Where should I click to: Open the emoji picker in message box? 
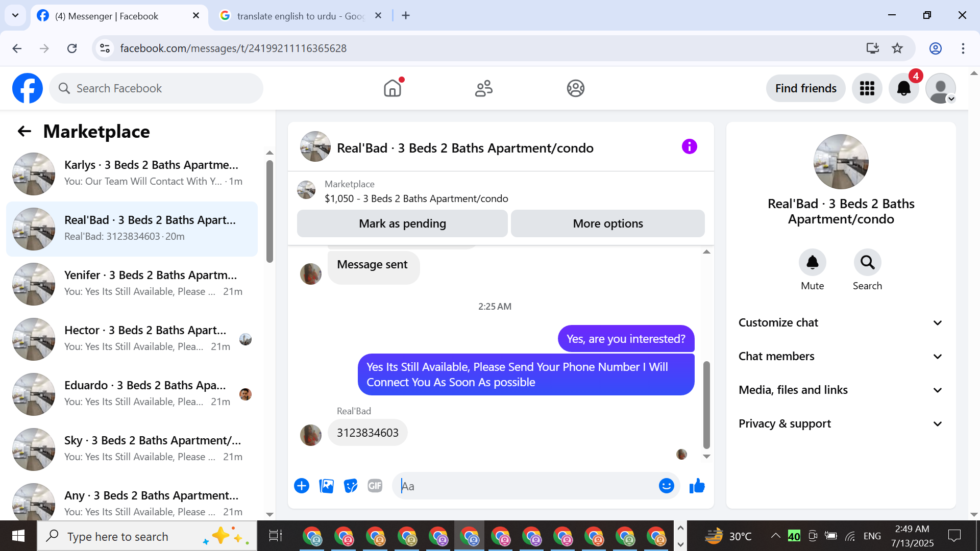point(666,486)
